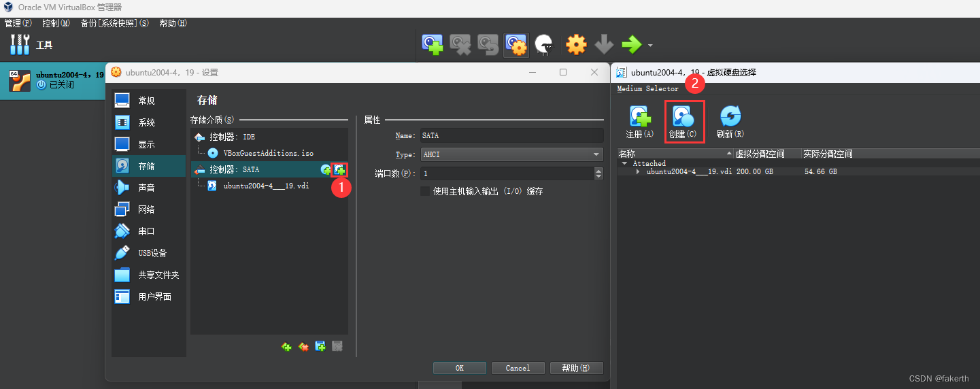The height and width of the screenshot is (389, 980).
Task: Click the 54.66 GB actual size cell
Action: (820, 171)
